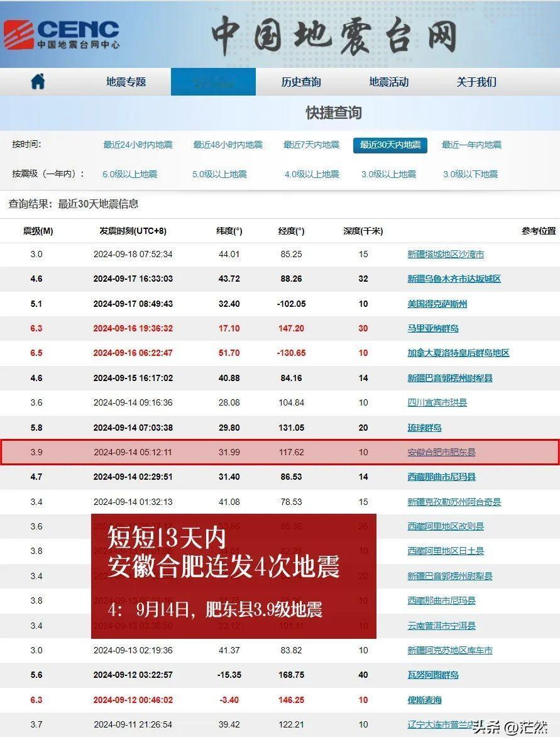560x747 pixels.
Task: Click longitude value 117.62
Action: [x=292, y=452]
